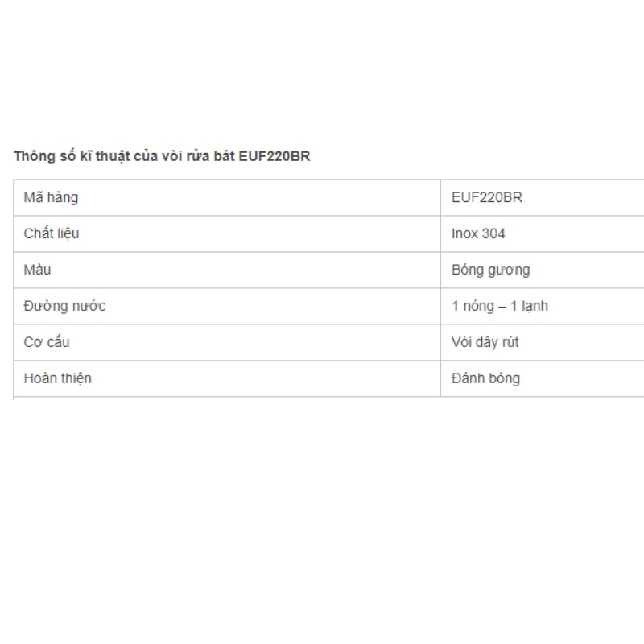Click "1 lạnh" in the water line row
644x644 pixels.
[x=529, y=306]
